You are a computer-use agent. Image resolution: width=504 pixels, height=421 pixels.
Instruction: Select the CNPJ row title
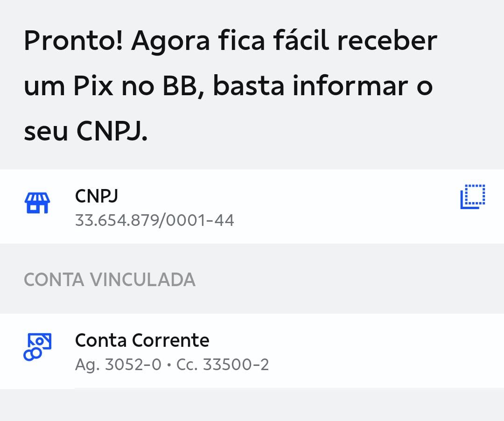click(96, 196)
